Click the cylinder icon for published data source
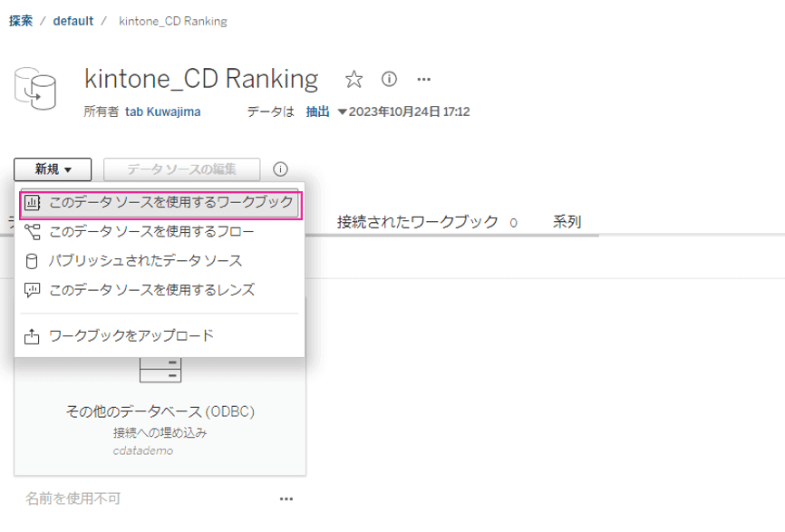The height and width of the screenshot is (532, 785). click(32, 261)
